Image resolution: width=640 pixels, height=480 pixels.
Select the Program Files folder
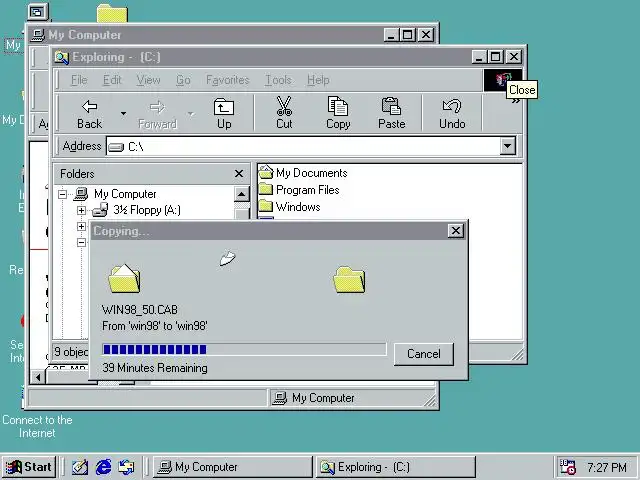click(x=299, y=190)
